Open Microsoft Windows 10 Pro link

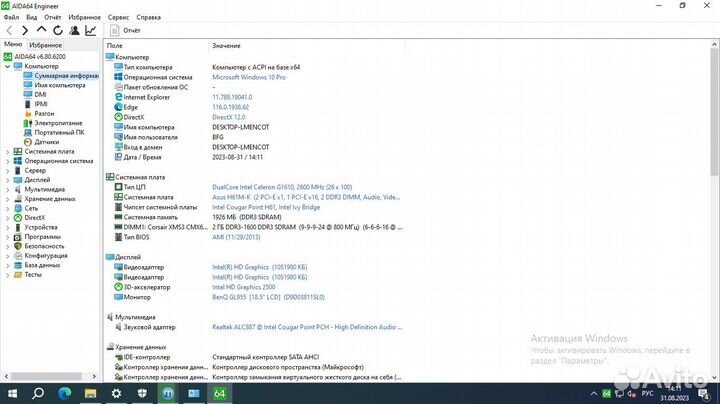coord(248,77)
